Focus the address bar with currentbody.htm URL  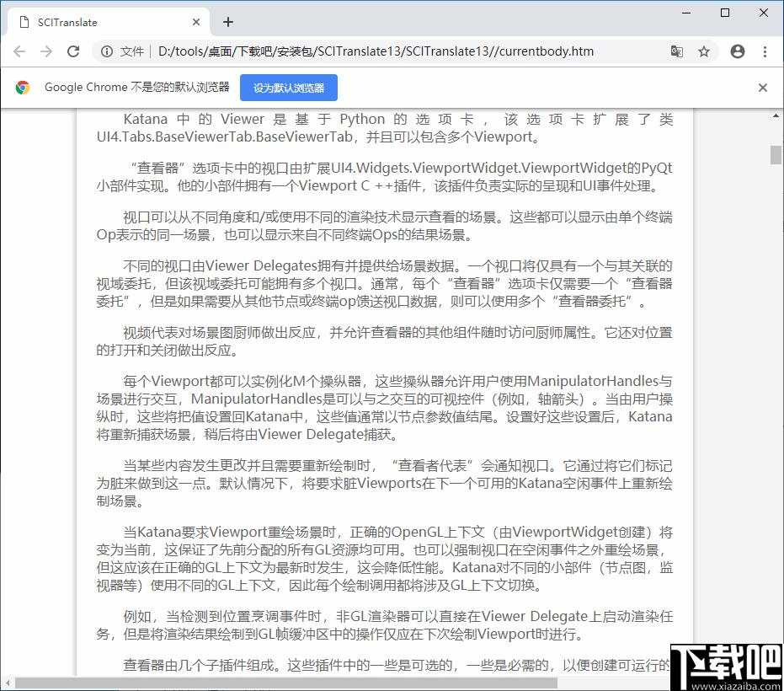[x=376, y=51]
